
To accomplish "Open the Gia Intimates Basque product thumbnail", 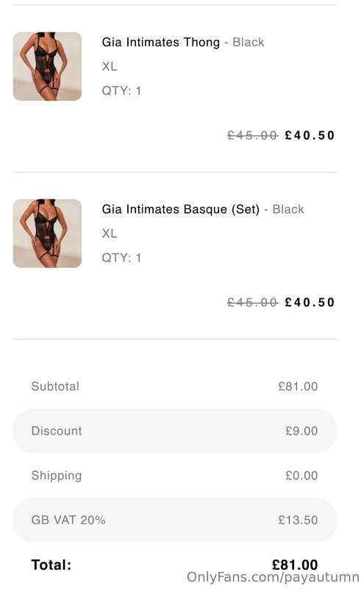I will coord(47,233).
